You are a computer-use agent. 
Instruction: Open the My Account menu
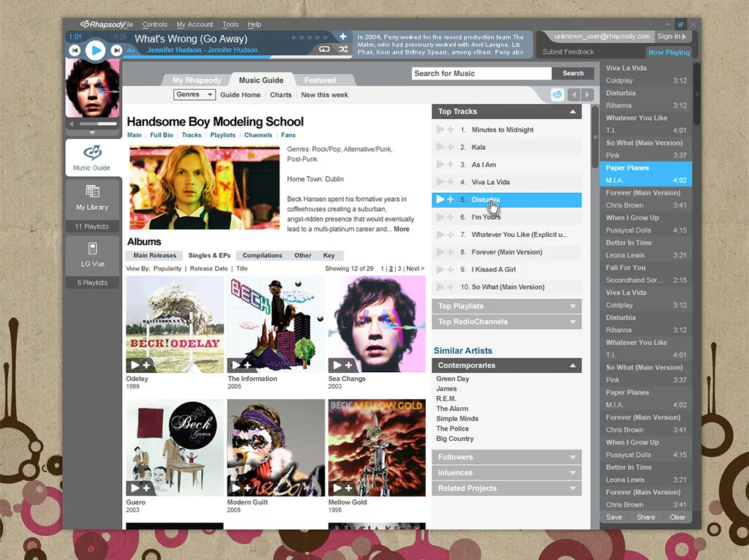click(x=195, y=24)
